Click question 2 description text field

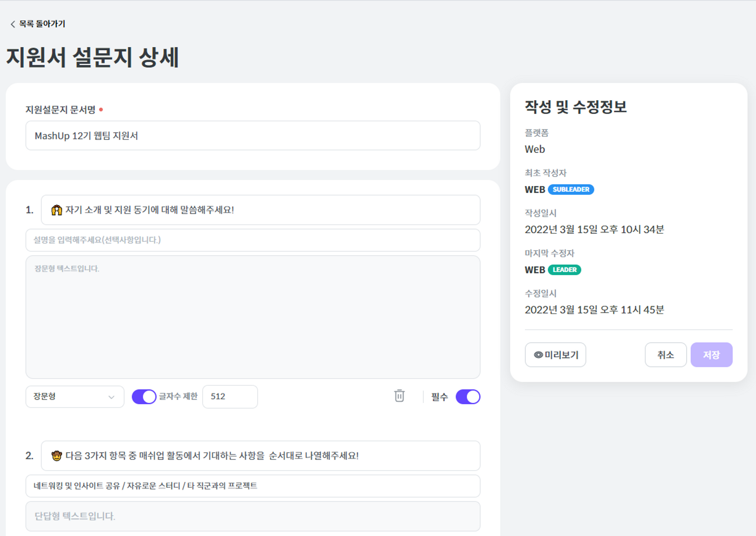point(253,486)
